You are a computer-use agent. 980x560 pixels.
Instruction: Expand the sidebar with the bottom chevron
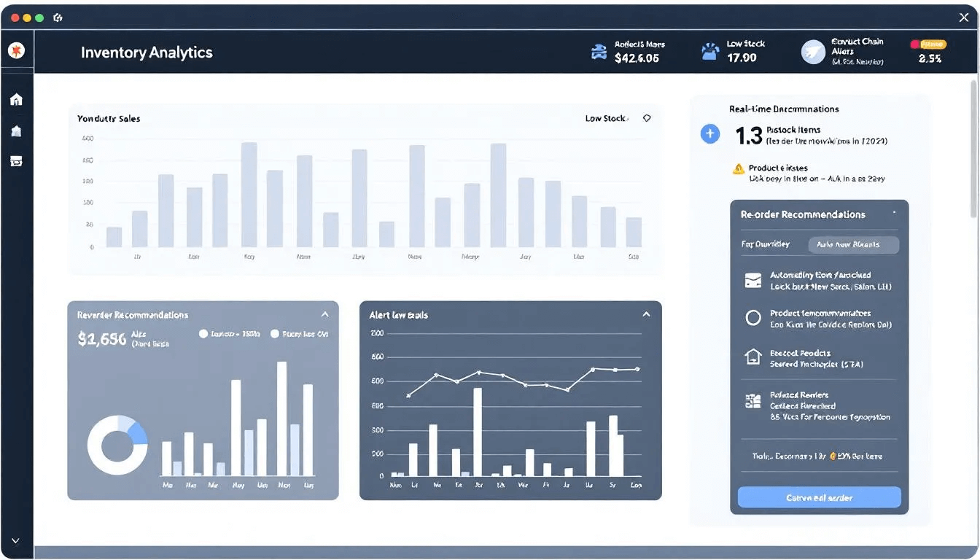(16, 540)
